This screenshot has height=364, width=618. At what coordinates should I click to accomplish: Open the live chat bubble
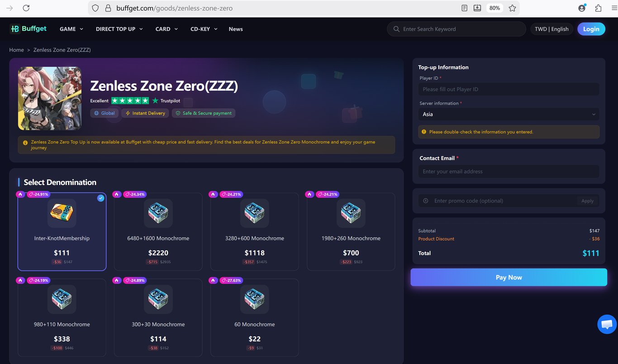(x=607, y=324)
